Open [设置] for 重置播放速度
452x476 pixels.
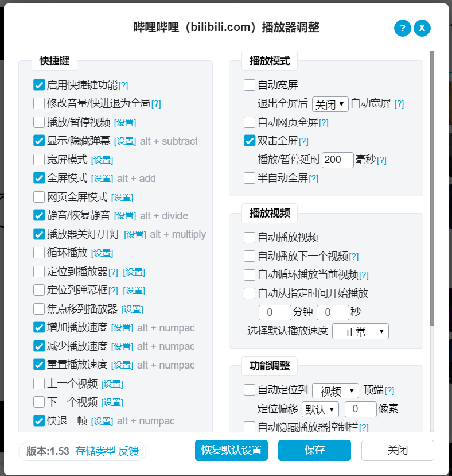pyautogui.click(x=122, y=366)
